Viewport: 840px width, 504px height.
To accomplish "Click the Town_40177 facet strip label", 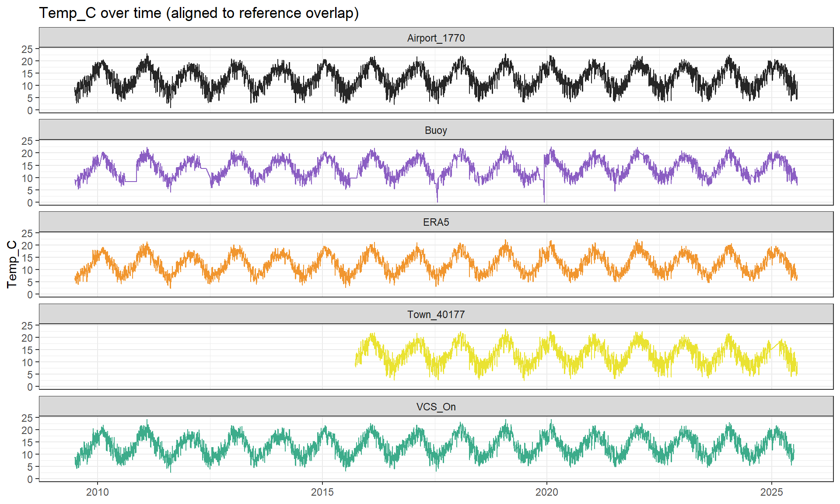I will [x=436, y=315].
